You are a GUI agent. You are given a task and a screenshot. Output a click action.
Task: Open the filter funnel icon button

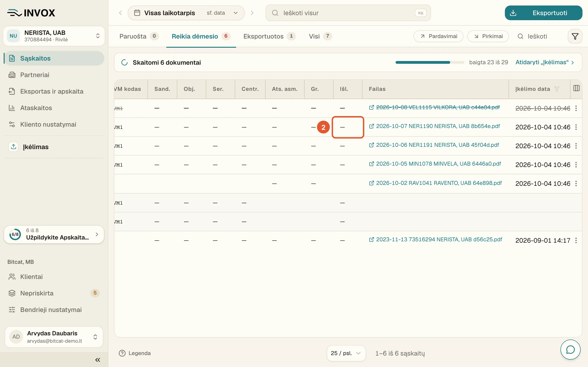575,36
